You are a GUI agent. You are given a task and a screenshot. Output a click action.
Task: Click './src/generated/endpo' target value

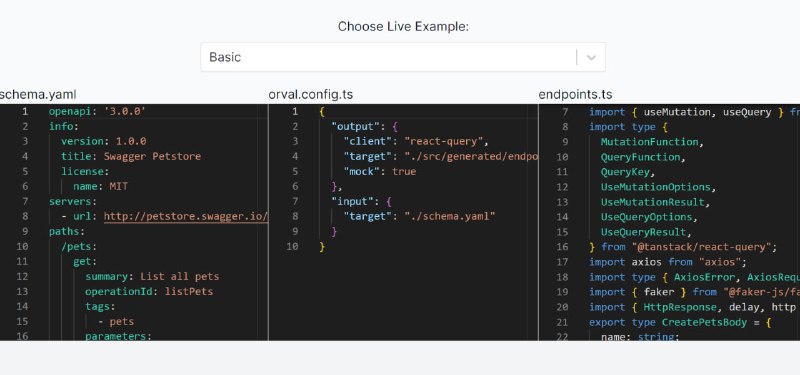471,156
